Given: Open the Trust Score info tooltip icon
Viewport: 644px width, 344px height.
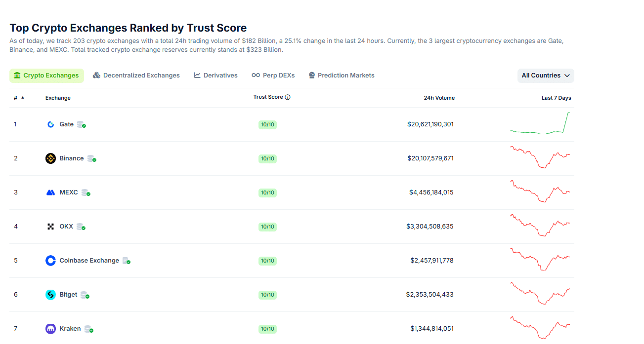Looking at the screenshot, I should point(287,97).
